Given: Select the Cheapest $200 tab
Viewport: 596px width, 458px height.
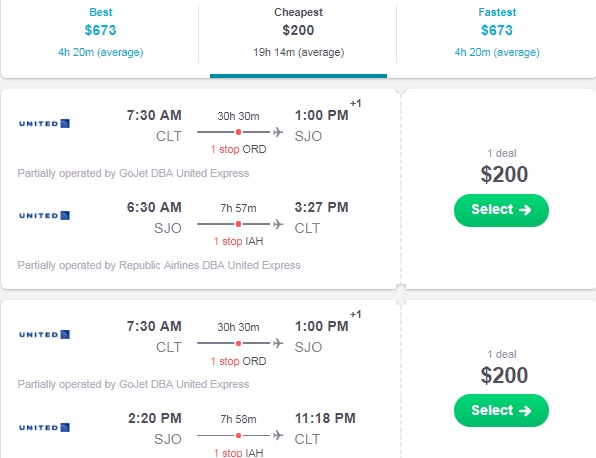Looking at the screenshot, I should pos(298,32).
